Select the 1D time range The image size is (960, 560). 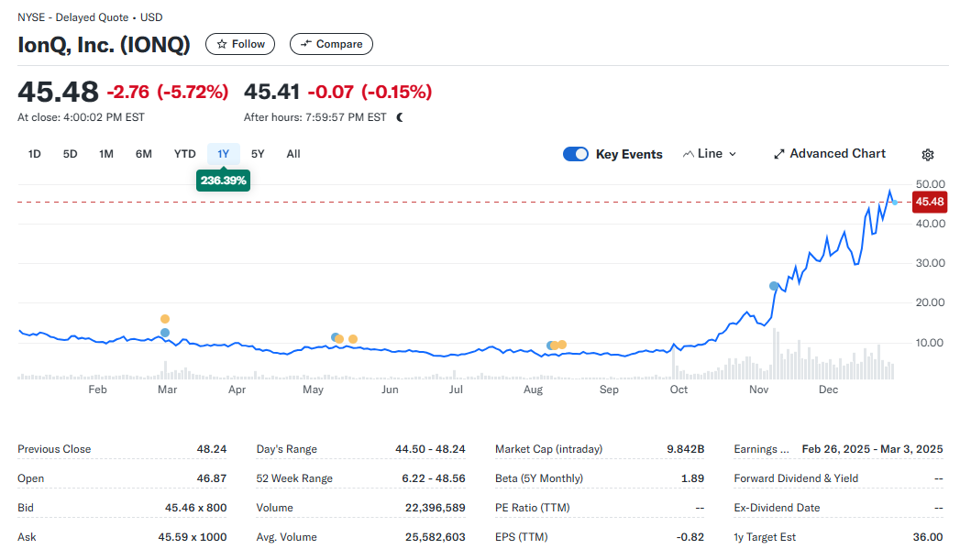coord(34,154)
